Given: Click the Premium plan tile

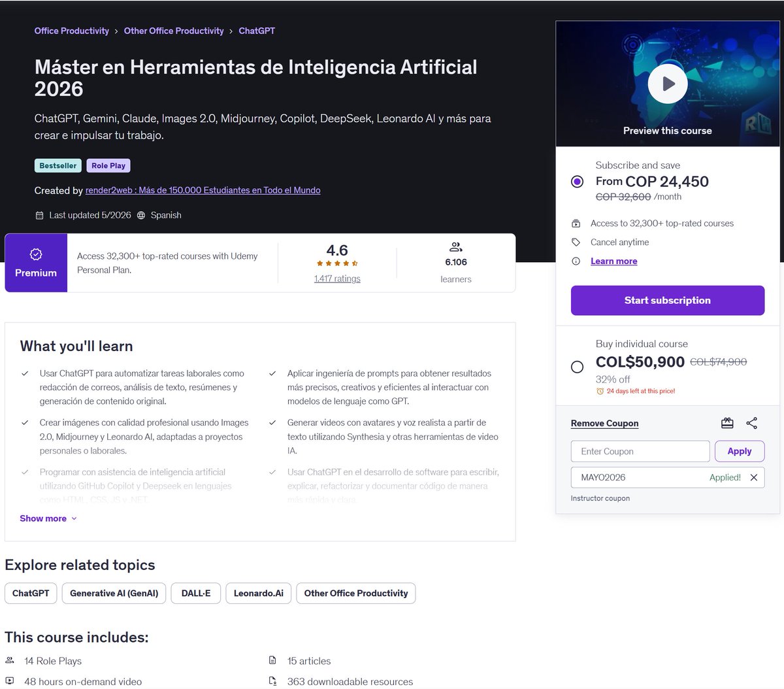Looking at the screenshot, I should click(36, 263).
